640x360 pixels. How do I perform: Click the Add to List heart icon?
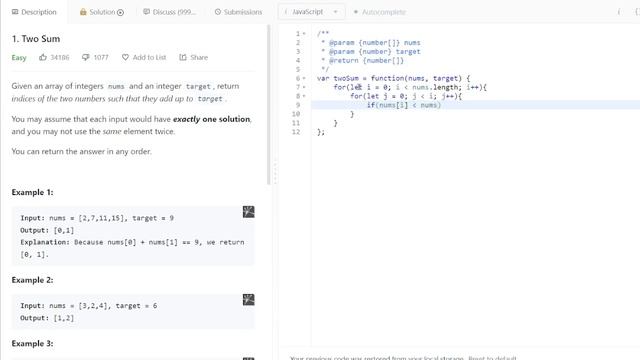pos(125,57)
